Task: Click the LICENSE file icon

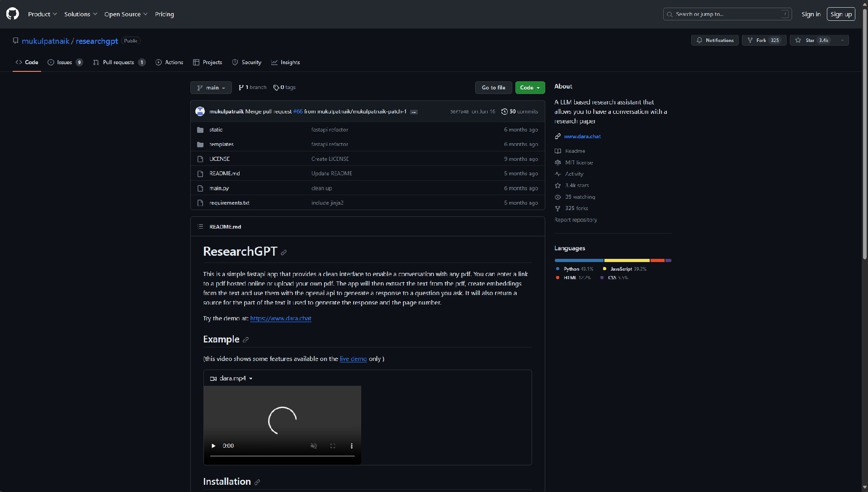Action: pos(200,159)
